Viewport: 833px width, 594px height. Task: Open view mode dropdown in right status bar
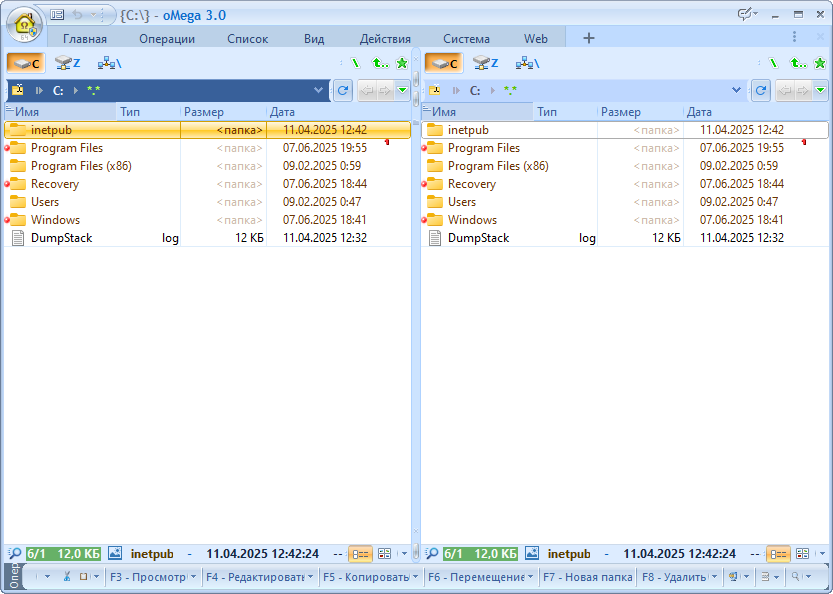pos(822,554)
